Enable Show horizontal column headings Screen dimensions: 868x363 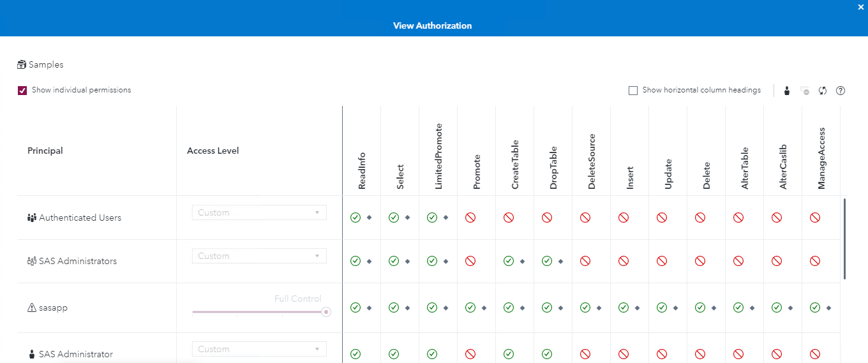633,91
